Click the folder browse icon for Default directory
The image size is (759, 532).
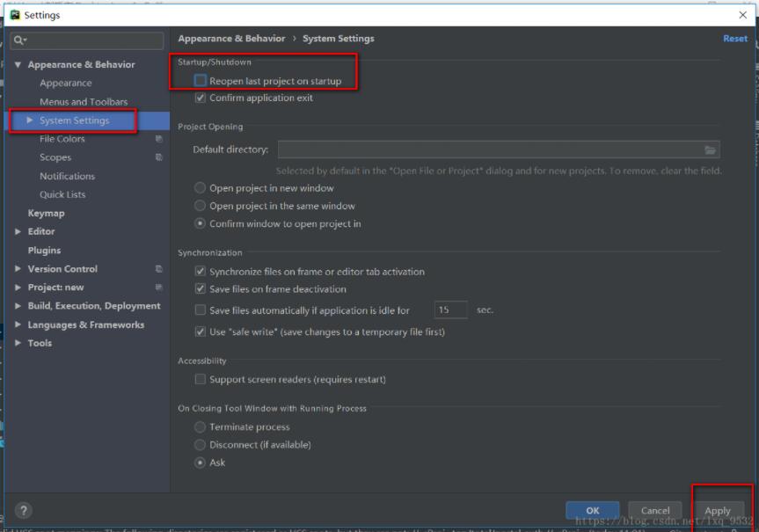click(x=710, y=150)
